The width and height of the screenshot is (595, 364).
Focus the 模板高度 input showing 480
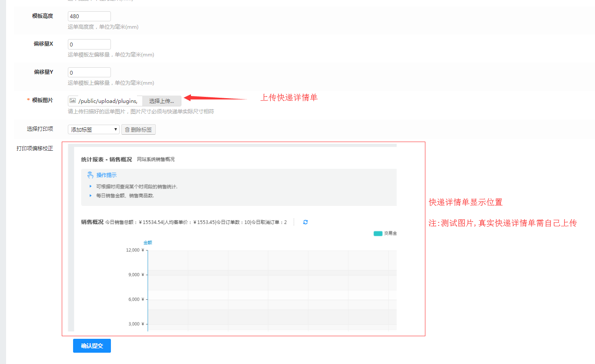89,17
